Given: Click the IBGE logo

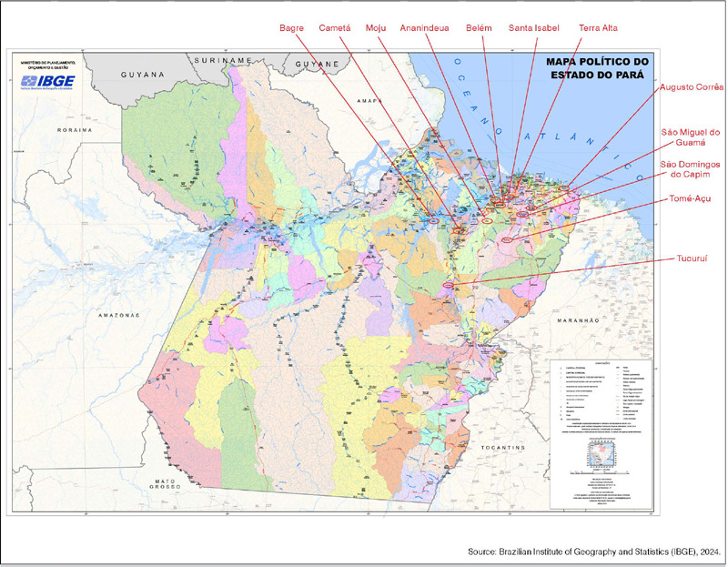Looking at the screenshot, I should tap(53, 82).
